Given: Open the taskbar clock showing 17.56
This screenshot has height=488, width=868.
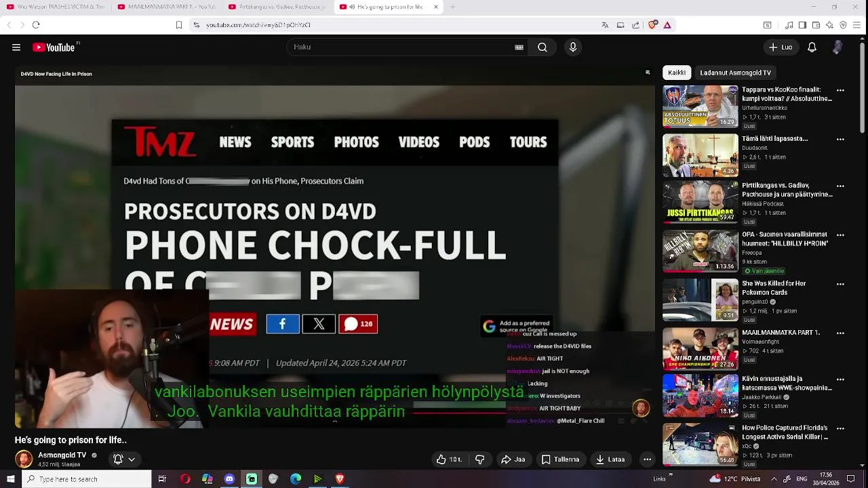Looking at the screenshot, I should pyautogui.click(x=826, y=479).
